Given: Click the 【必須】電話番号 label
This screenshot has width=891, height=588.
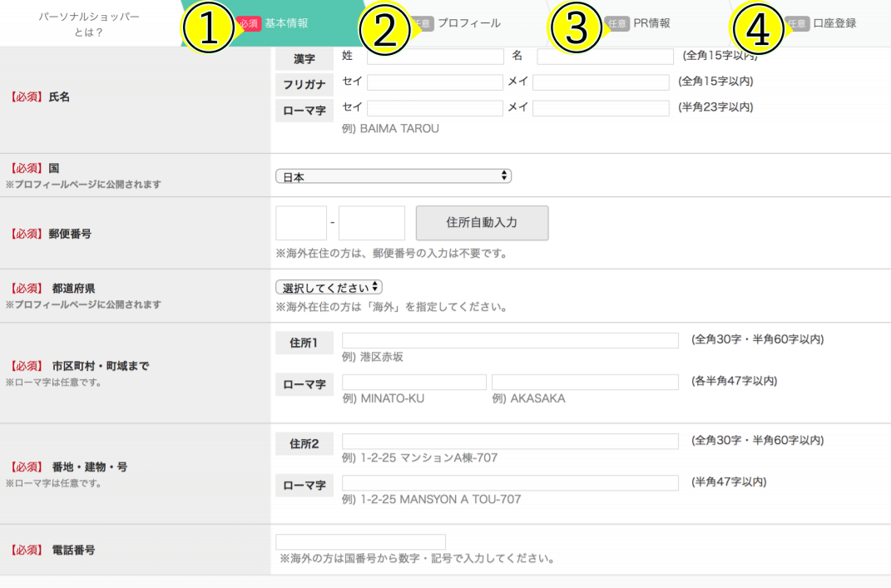Looking at the screenshot, I should 51,551.
